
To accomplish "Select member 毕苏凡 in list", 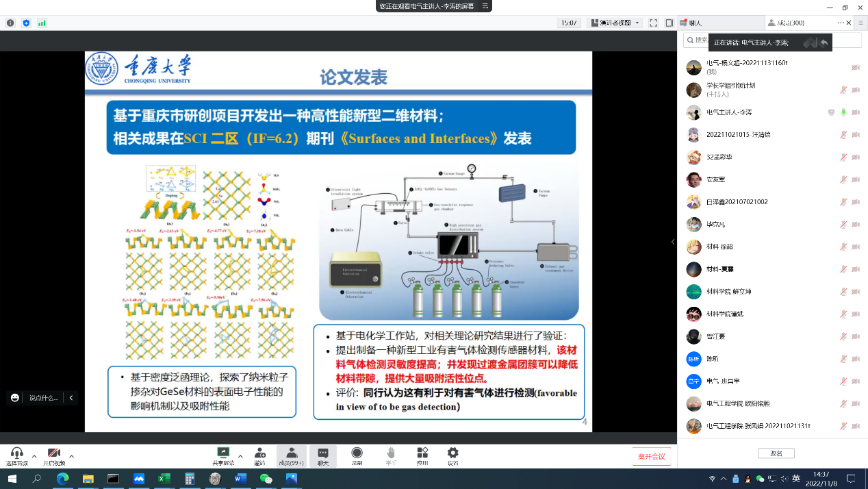I will click(772, 225).
